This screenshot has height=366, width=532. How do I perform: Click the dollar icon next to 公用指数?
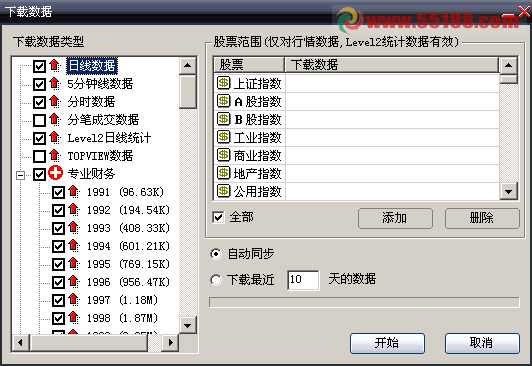pos(223,191)
